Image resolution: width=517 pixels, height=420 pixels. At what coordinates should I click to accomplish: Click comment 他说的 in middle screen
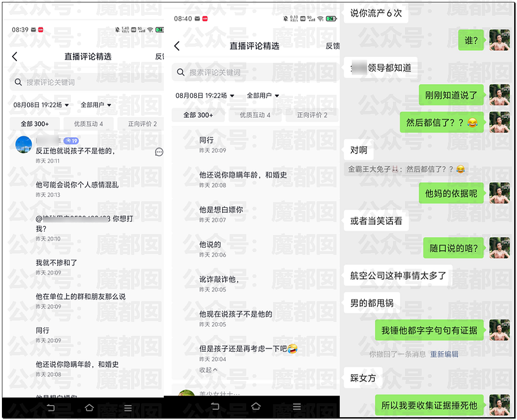[210, 244]
